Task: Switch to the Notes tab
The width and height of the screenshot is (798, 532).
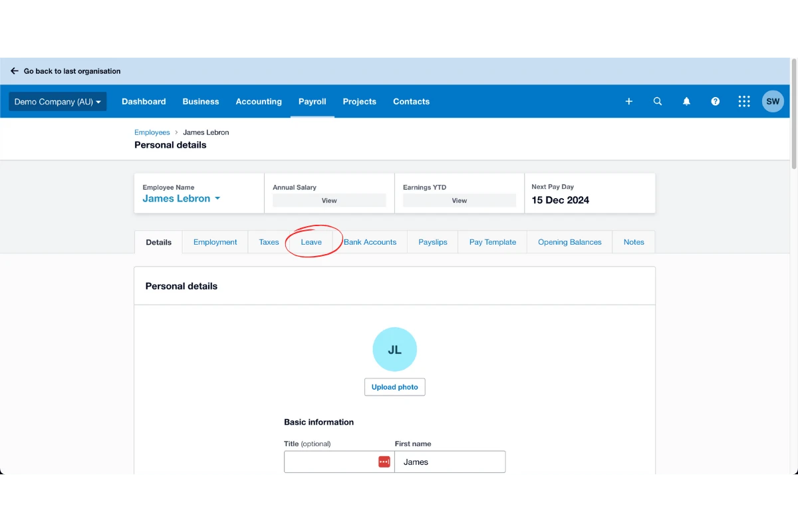Action: coord(634,242)
